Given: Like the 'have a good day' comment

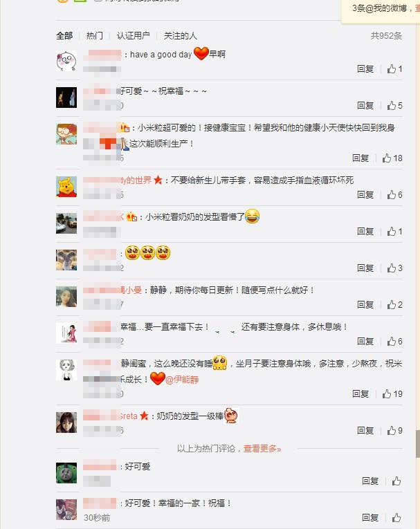Looking at the screenshot, I should click(x=394, y=69).
